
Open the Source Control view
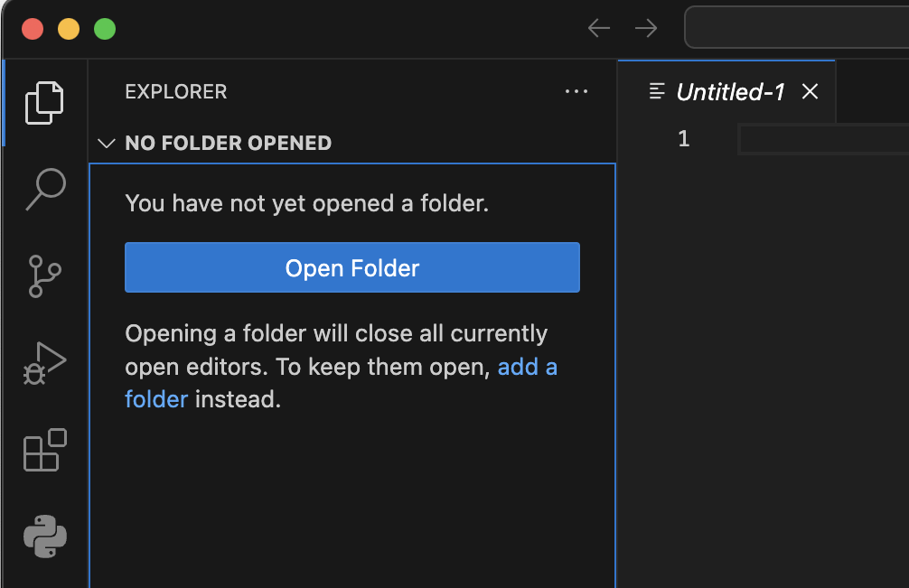tap(44, 276)
